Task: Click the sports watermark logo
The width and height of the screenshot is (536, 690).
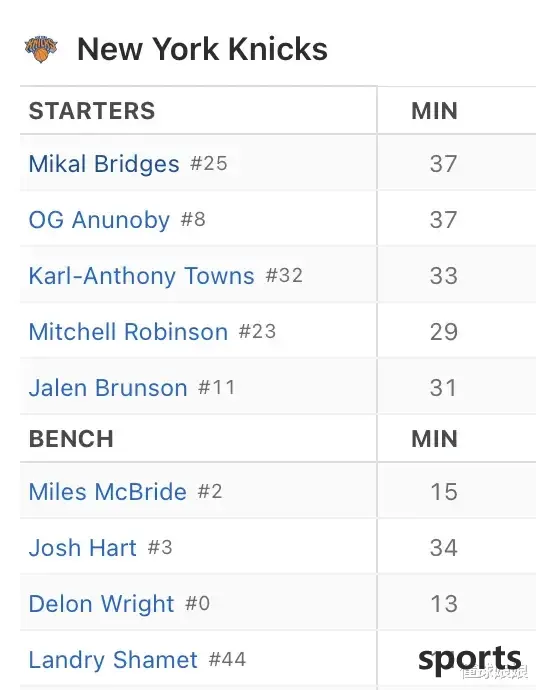Action: 470,660
